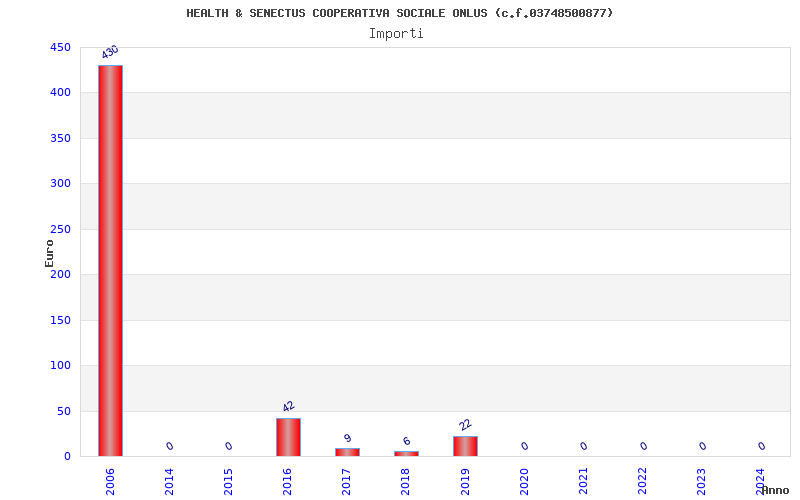Image resolution: width=800 pixels, height=500 pixels.
Task: Click the Importi subtitle
Action: coord(396,34)
